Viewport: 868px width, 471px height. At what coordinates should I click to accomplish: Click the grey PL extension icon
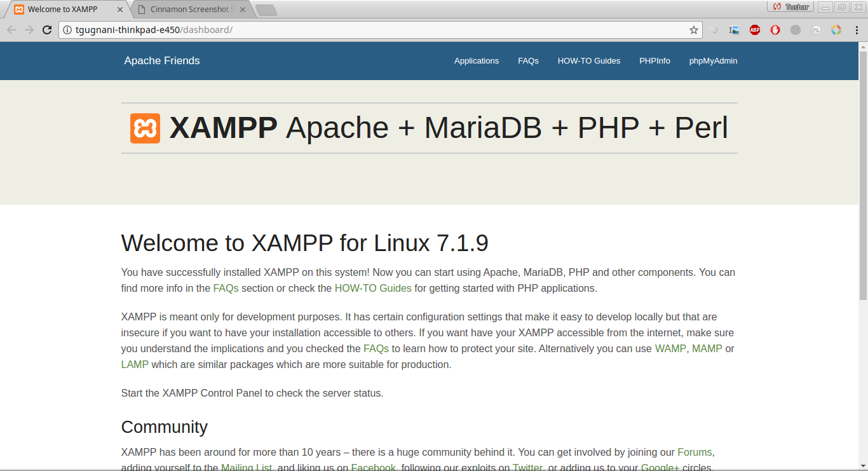816,30
